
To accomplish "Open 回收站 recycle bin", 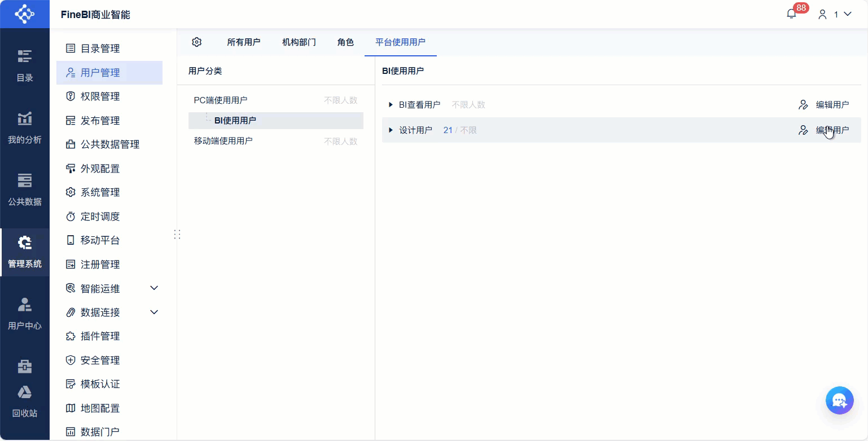I will (24, 402).
